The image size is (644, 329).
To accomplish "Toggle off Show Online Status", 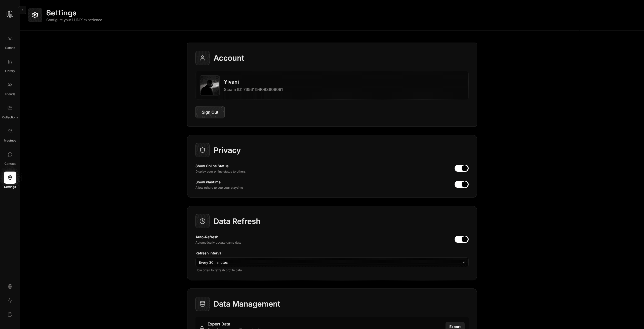I will 461,168.
